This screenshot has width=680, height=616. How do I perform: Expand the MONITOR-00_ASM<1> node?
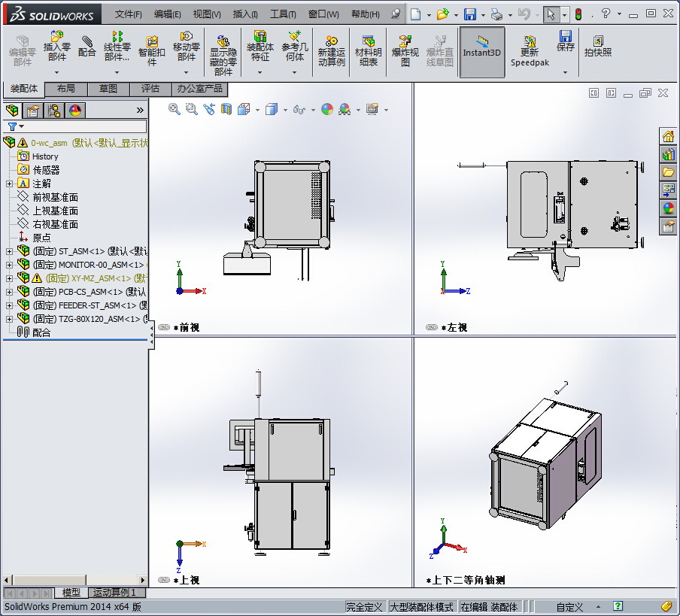9,265
